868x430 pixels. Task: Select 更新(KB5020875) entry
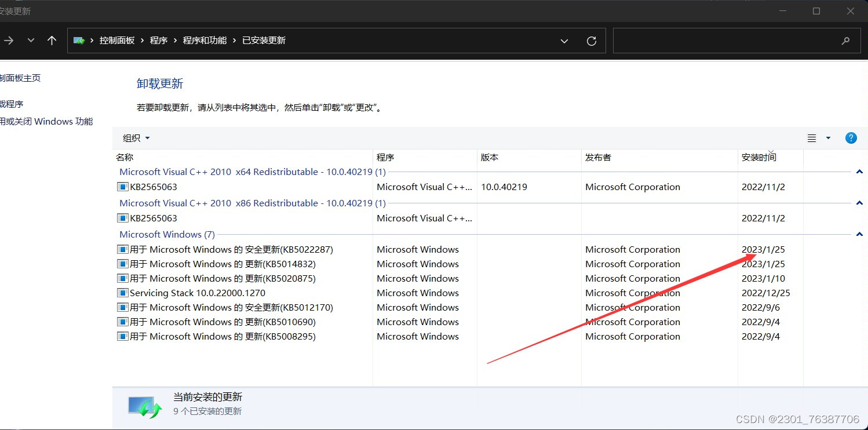point(223,279)
